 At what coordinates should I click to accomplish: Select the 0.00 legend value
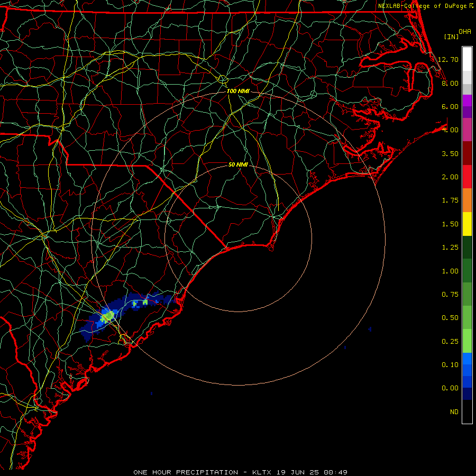(x=450, y=388)
